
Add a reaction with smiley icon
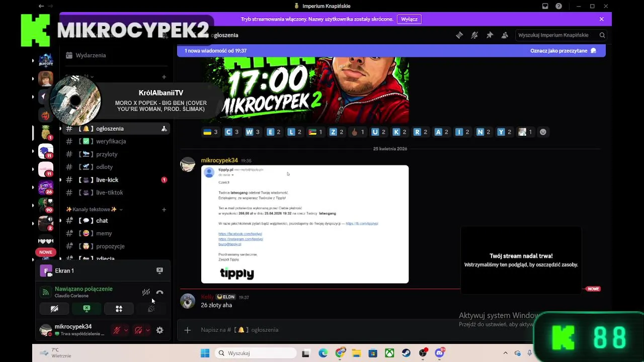pyautogui.click(x=543, y=132)
